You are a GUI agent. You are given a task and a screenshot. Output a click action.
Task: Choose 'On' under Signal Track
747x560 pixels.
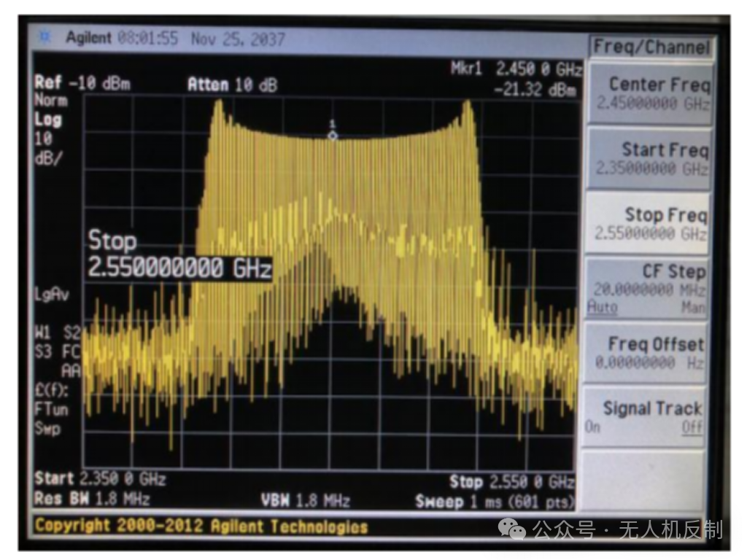click(592, 426)
